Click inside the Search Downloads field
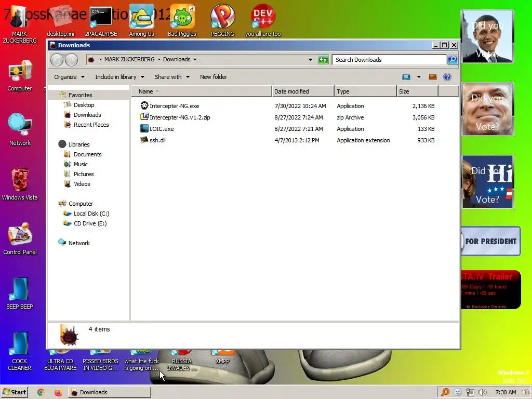This screenshot has width=532, height=399. [x=389, y=60]
